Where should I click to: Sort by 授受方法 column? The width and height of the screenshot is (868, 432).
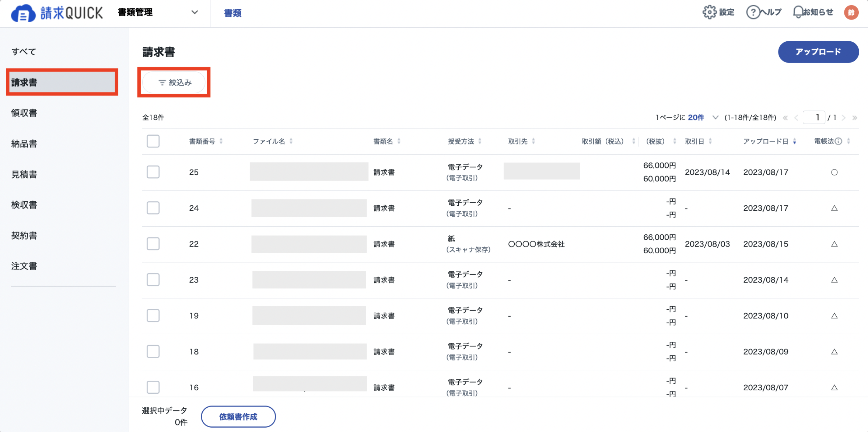pyautogui.click(x=480, y=141)
